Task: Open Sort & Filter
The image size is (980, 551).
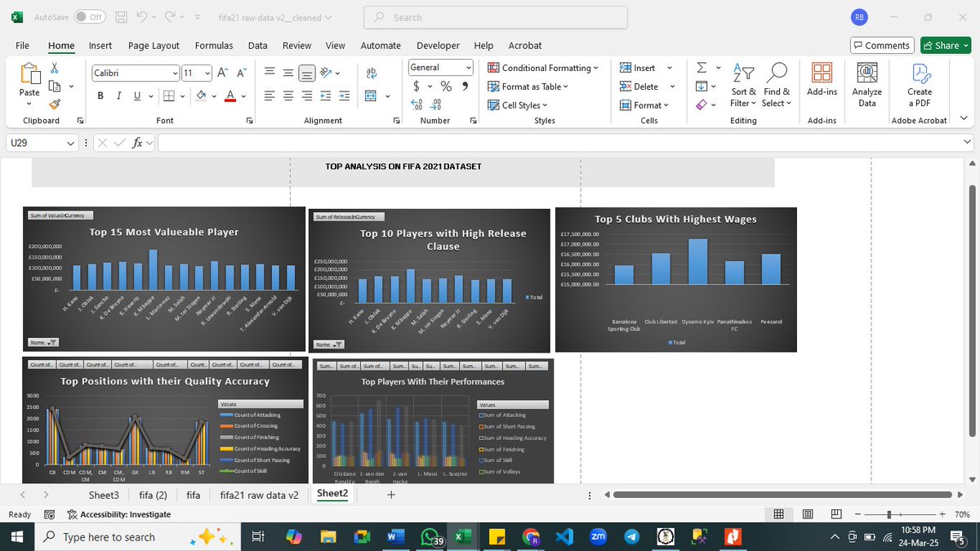Action: [743, 85]
